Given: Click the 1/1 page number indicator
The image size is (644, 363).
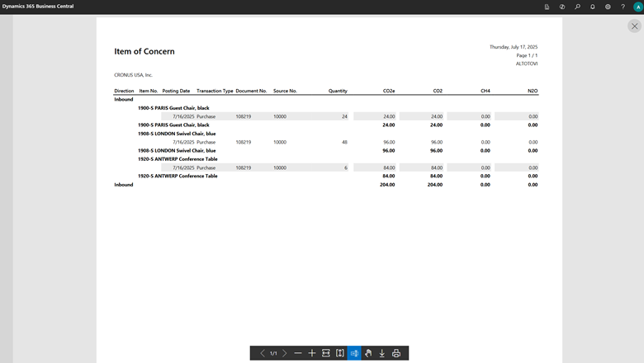Looking at the screenshot, I should pos(273,353).
